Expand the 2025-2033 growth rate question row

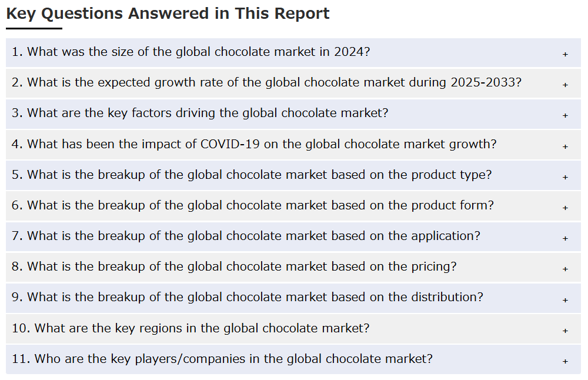tap(293, 84)
